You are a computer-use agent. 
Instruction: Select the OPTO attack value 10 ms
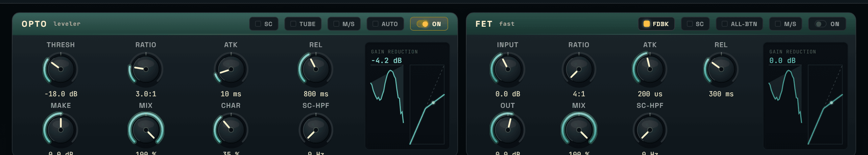(231, 94)
